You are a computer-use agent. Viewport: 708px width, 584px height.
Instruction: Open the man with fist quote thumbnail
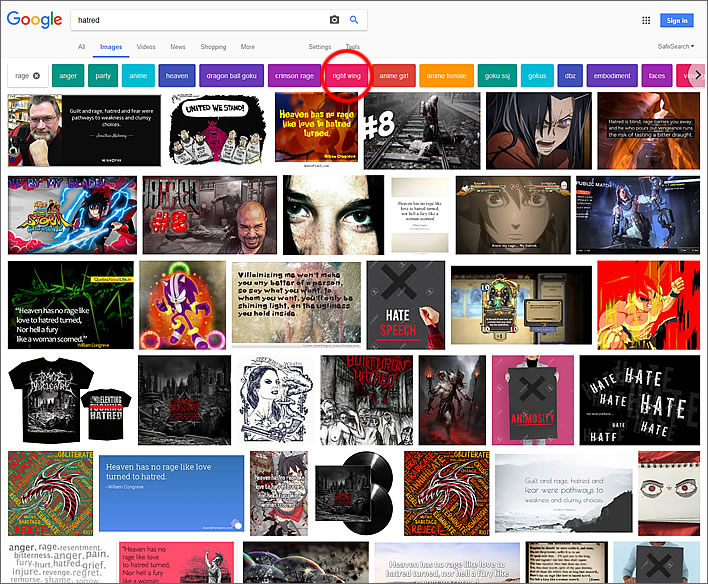(84, 130)
